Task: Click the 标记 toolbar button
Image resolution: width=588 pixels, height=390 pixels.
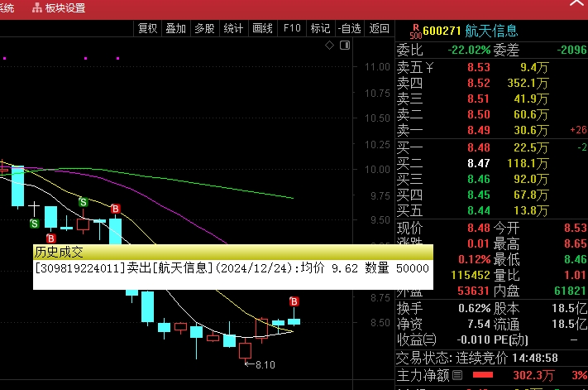Action: click(x=320, y=28)
